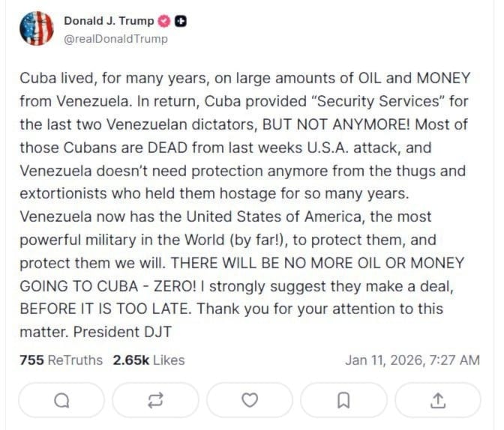Viewport: 504px width, 430px height.
Task: Open Donald J. Trump's profile avatar
Action: pyautogui.click(x=35, y=29)
